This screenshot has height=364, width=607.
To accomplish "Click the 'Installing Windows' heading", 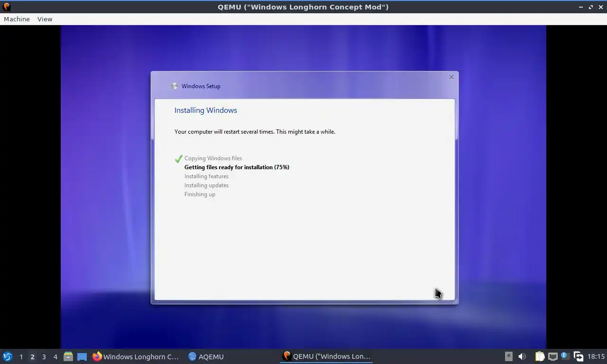I will [206, 110].
